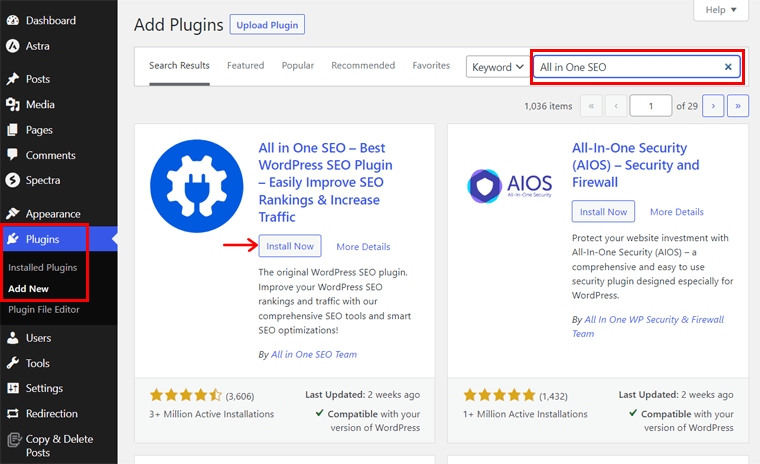The width and height of the screenshot is (760, 464).
Task: Click the '3+ Million Active Installations' text
Action: [212, 414]
